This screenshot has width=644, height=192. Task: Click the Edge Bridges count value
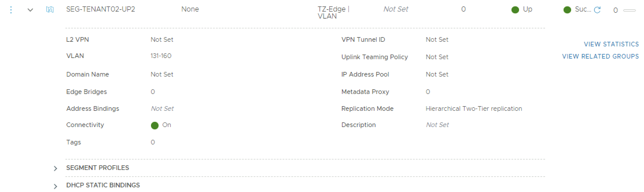click(153, 92)
